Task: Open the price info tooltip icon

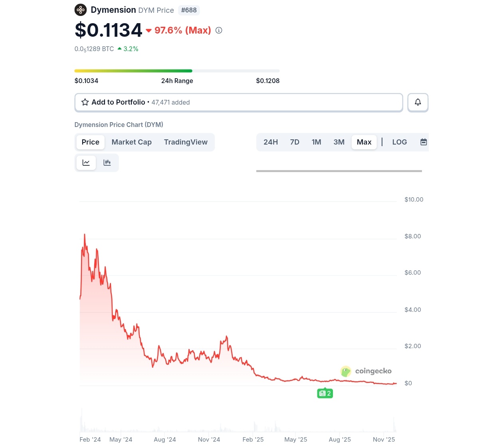Action: [219, 30]
